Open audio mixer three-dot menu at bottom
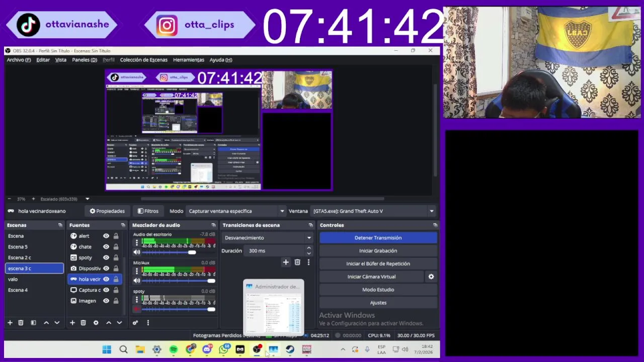 (x=148, y=323)
